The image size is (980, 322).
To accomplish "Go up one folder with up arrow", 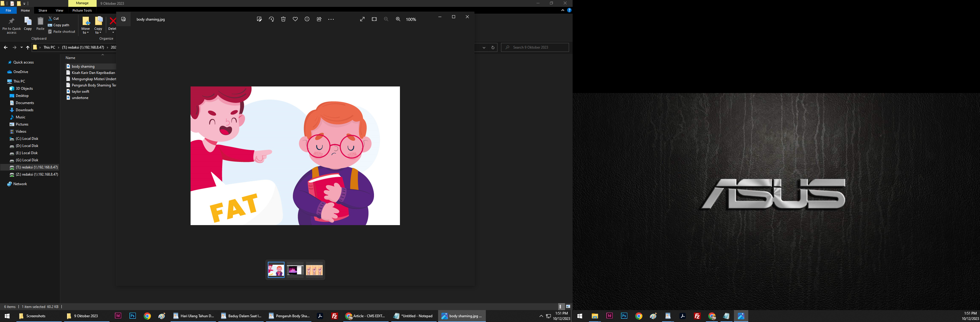I will pos(27,47).
